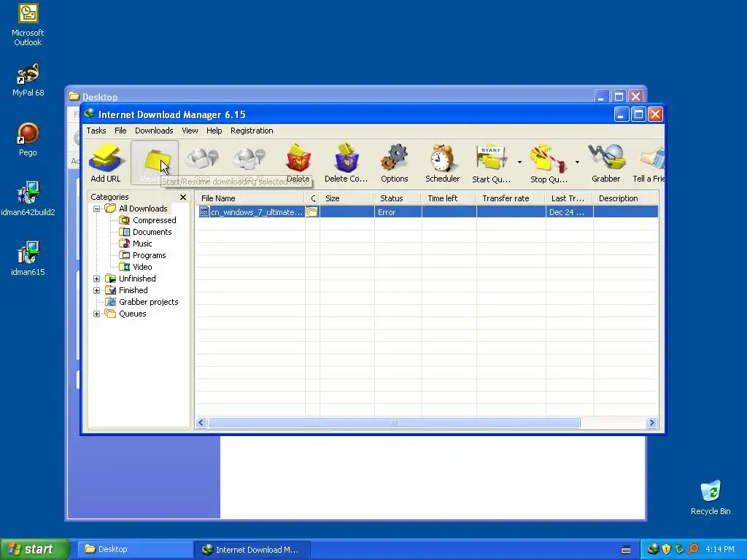747x560 pixels.
Task: Click the Error status cell
Action: coord(398,212)
